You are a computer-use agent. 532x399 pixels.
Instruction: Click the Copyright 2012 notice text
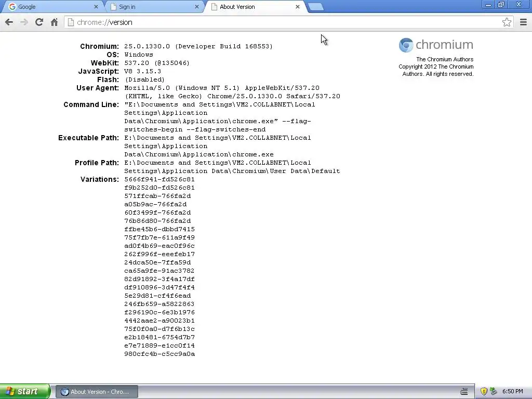click(436, 70)
